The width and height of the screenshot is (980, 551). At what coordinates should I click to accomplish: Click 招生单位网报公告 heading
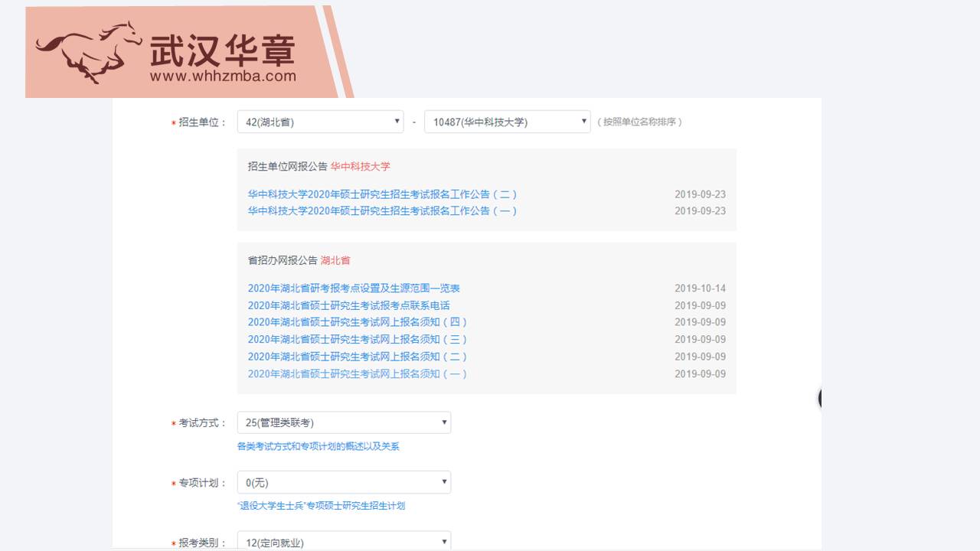287,166
